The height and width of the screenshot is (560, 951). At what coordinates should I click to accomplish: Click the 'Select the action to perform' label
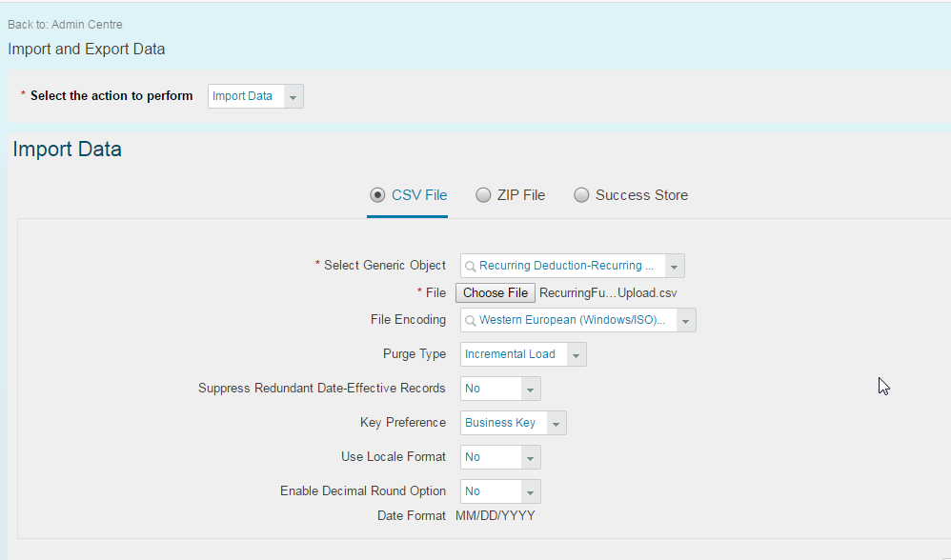point(111,96)
